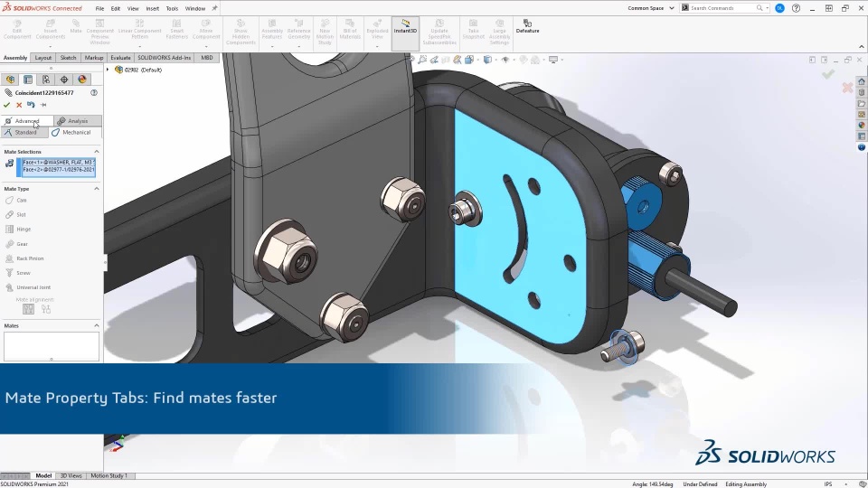Expand the 02982 (Default) tree node
The width and height of the screenshot is (868, 488).
point(108,70)
